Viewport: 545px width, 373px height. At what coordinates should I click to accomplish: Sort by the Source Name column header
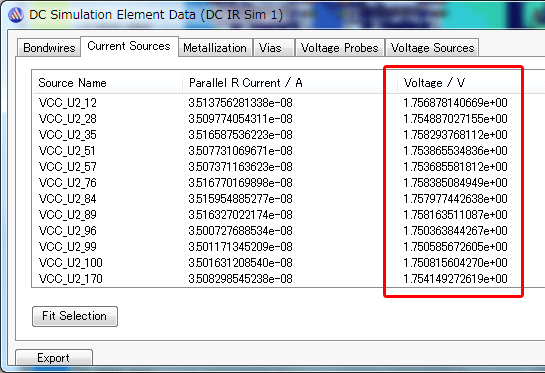(107, 83)
